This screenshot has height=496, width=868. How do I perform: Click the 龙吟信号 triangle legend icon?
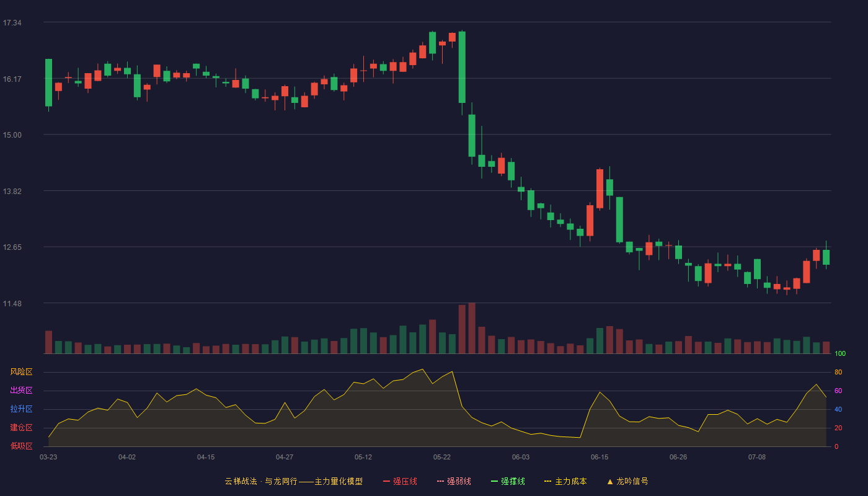pos(609,481)
